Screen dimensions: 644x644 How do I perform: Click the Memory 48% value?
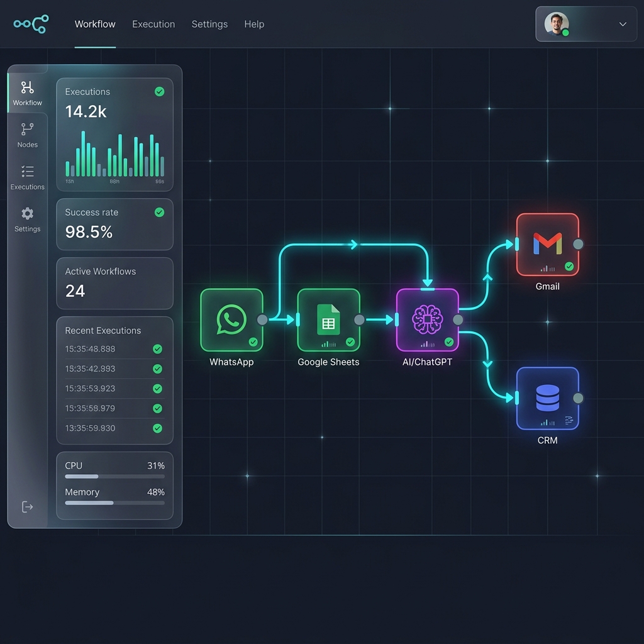[156, 492]
